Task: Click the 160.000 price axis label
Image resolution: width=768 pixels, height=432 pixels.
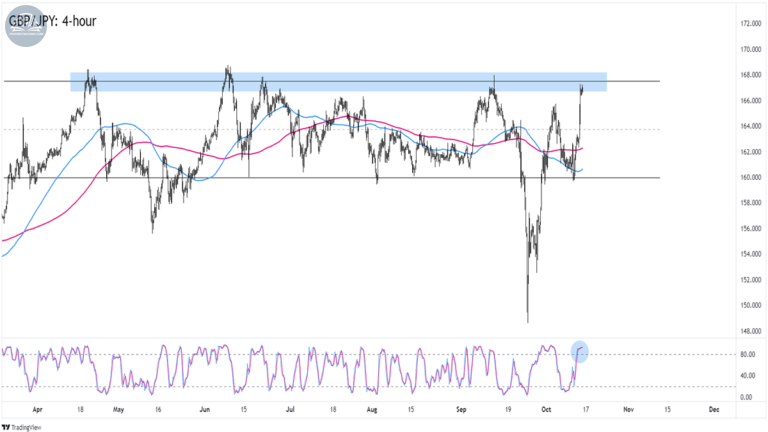Action: tap(751, 177)
